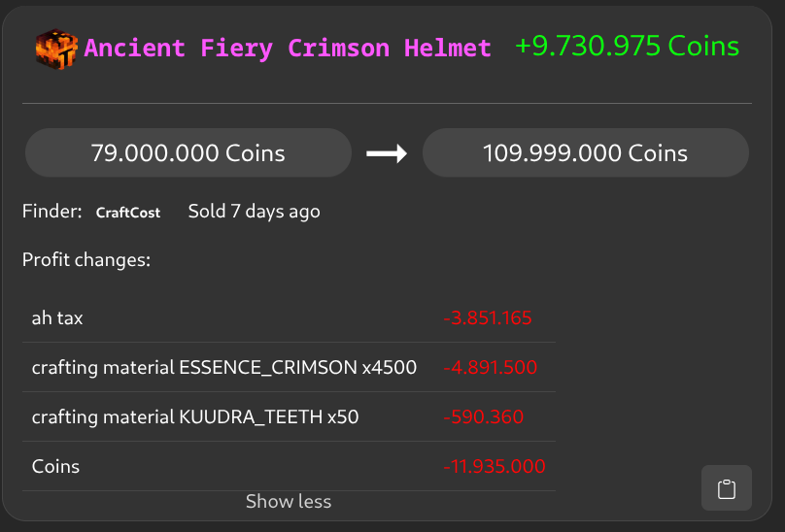Collapse details with Show less
The image size is (785, 532).
point(289,502)
